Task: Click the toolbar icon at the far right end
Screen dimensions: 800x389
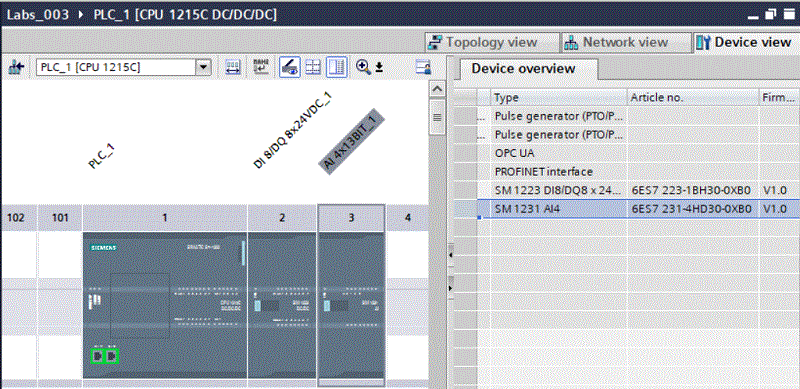Action: tap(423, 67)
